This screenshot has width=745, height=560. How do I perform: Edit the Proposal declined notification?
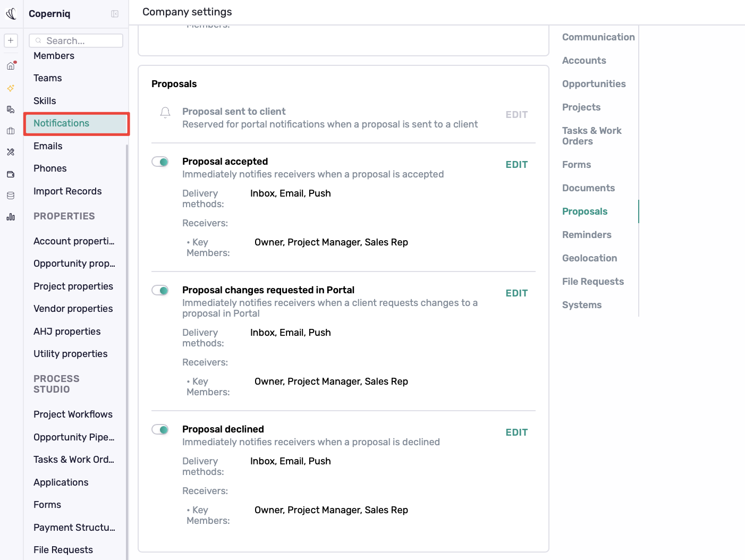coord(517,432)
